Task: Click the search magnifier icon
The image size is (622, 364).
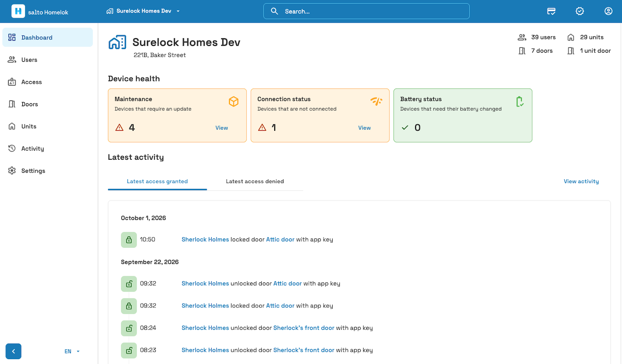Action: tap(274, 11)
